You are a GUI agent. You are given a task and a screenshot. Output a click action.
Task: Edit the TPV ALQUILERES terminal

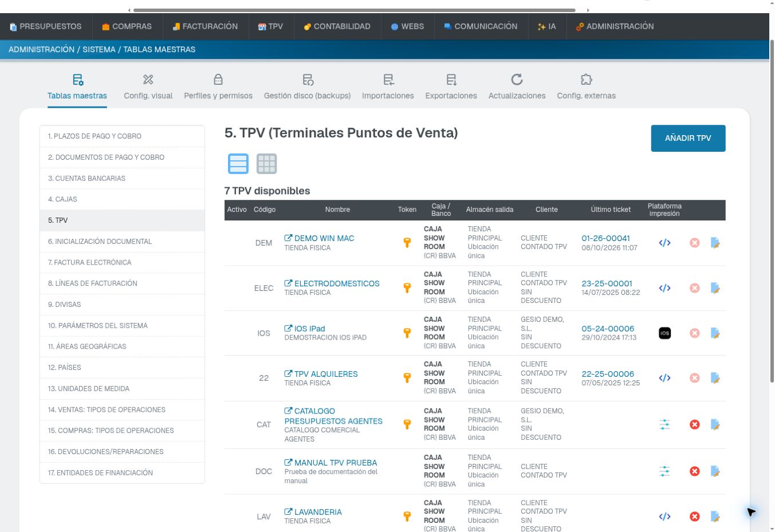[x=715, y=378]
